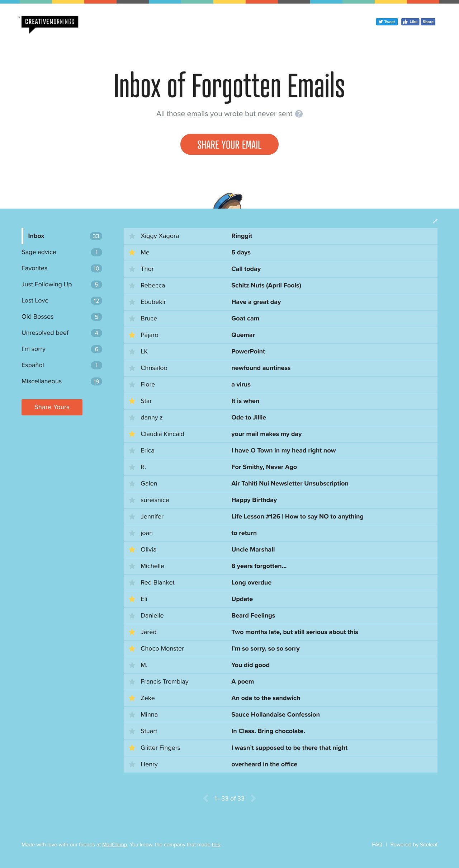Open the overheard in the office email
459x868 pixels.
click(264, 764)
